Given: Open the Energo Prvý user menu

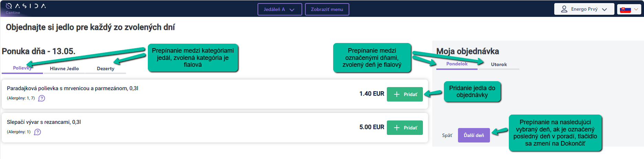Looking at the screenshot, I should coord(584,9).
